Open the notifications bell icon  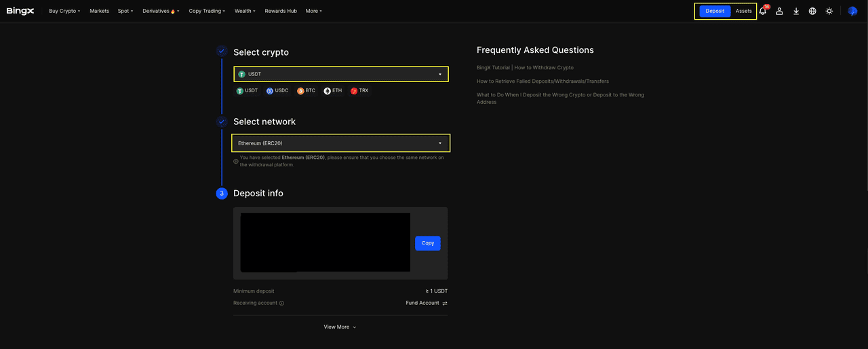(763, 12)
